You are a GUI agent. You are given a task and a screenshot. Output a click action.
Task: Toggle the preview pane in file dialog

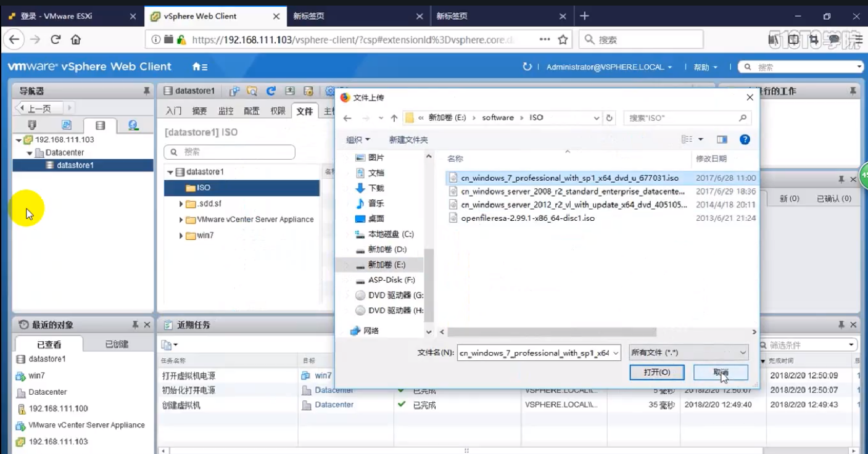tap(722, 139)
